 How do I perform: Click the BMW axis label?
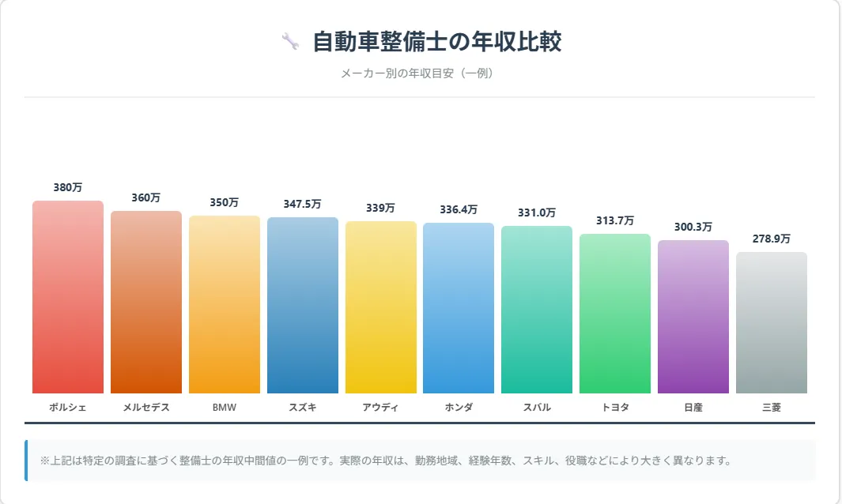tap(225, 408)
